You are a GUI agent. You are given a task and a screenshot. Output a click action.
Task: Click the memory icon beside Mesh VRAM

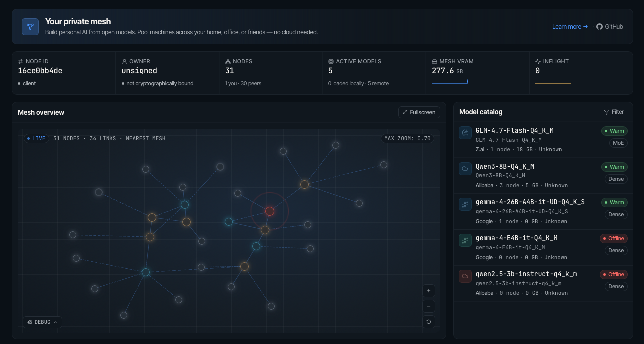coord(434,61)
